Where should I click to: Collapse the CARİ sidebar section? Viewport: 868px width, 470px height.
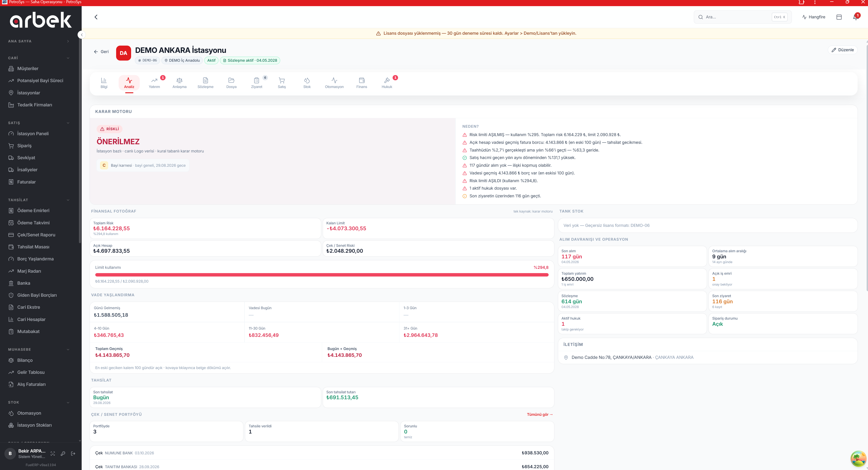(x=39, y=58)
